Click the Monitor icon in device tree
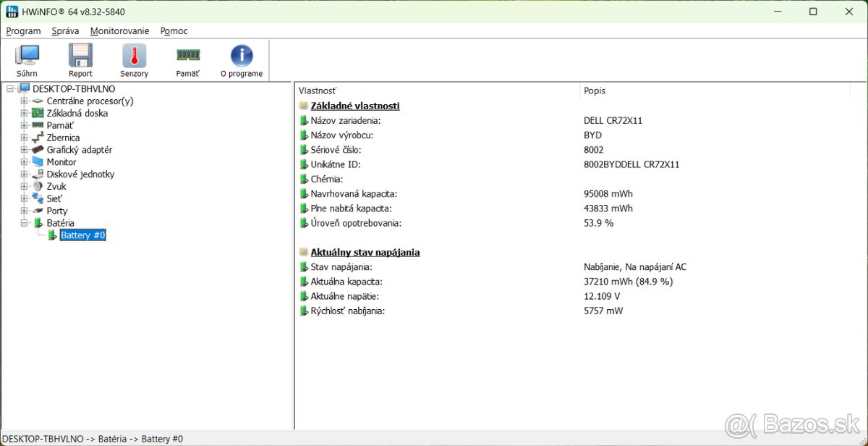868x446 pixels. coord(38,161)
